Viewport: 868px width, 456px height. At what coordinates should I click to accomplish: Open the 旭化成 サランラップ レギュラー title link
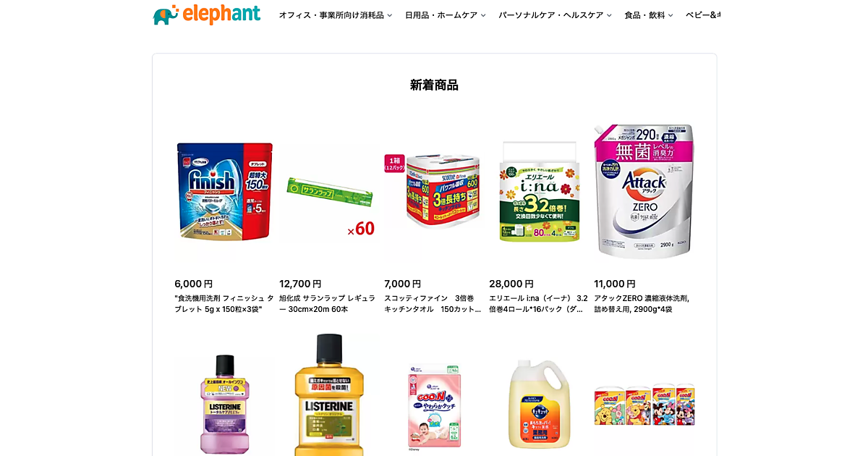click(x=328, y=303)
